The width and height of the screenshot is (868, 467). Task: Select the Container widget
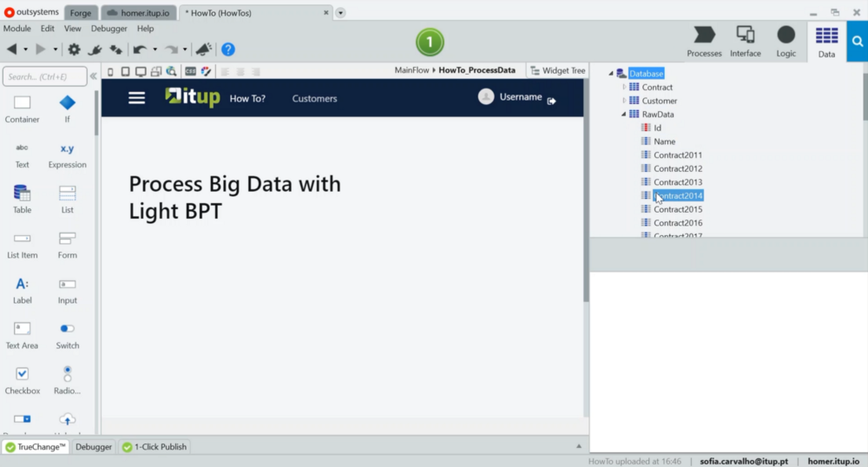click(23, 109)
